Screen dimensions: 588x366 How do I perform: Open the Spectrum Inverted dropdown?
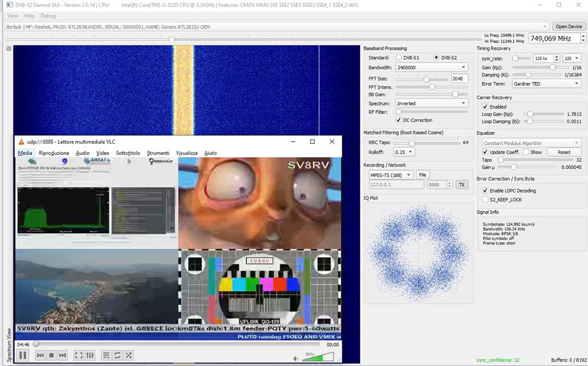click(x=432, y=103)
